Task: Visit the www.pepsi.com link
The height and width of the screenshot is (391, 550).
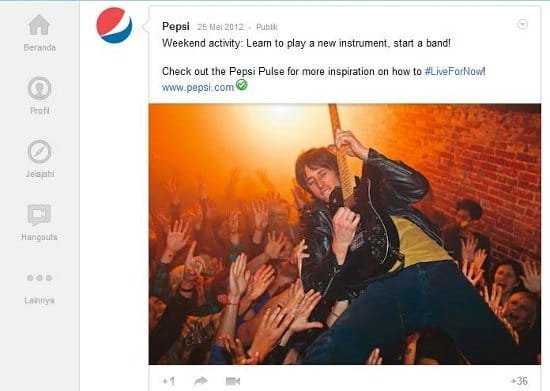Action: pos(198,87)
